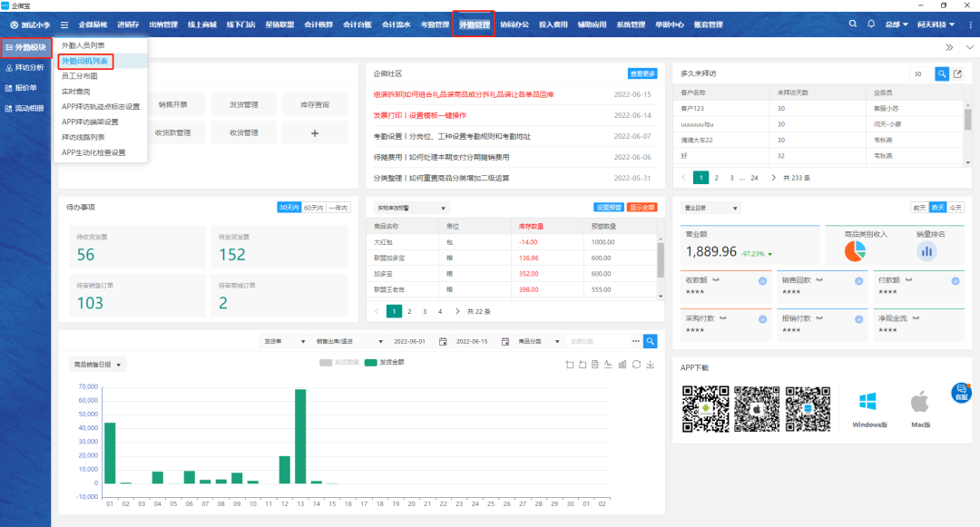This screenshot has height=527, width=980.
Task: Open the 考勤管理 top menu
Action: (x=435, y=24)
